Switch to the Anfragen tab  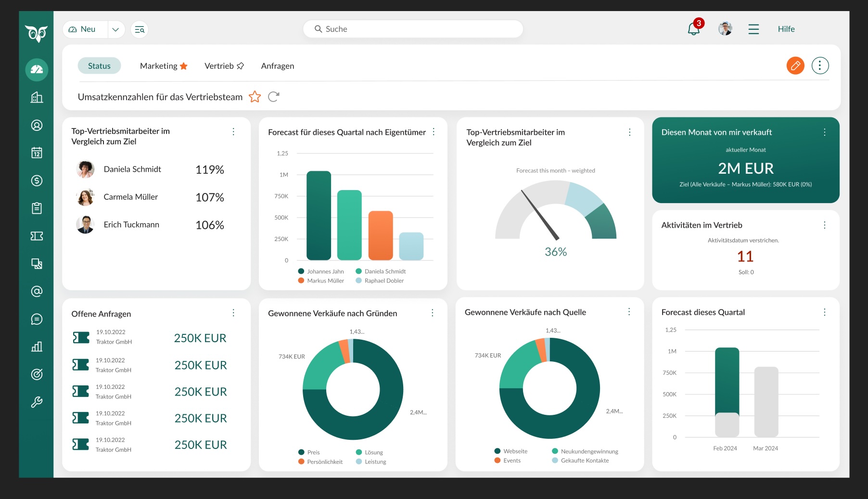(278, 66)
